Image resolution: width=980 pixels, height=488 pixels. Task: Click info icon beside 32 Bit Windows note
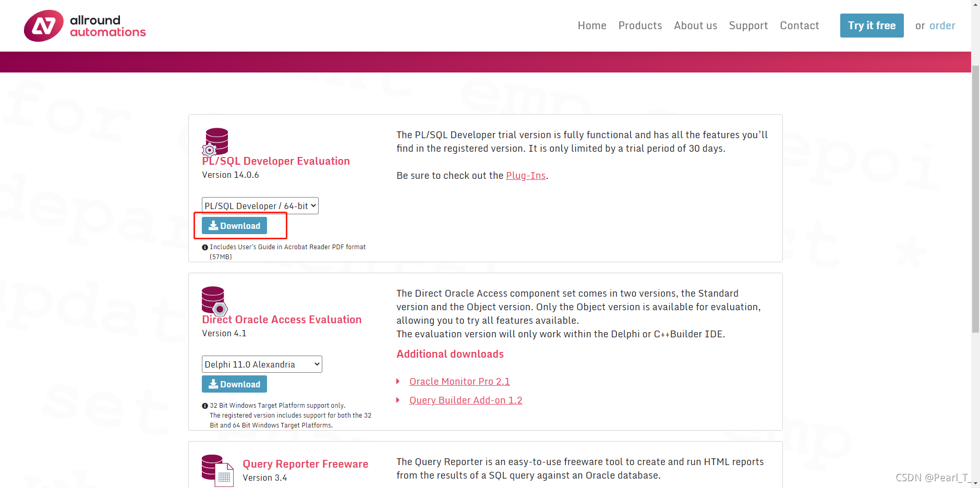tap(205, 406)
